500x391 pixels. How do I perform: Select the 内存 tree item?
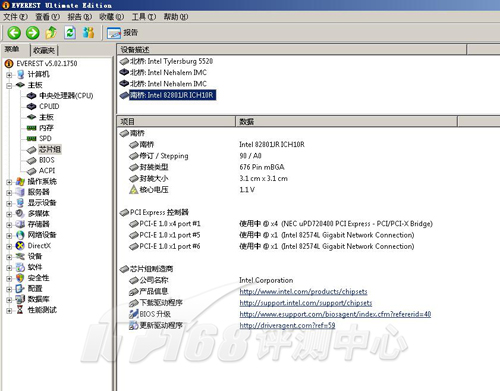pyautogui.click(x=46, y=128)
